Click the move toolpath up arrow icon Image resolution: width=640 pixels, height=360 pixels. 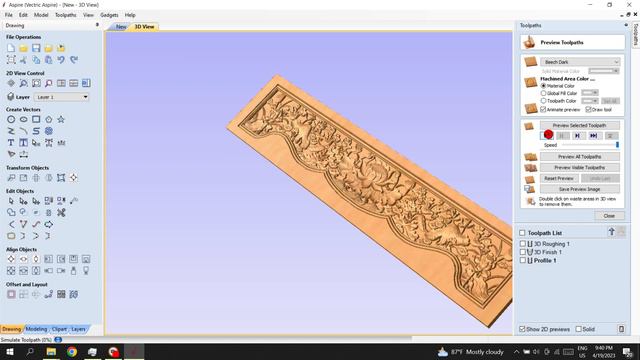[x=611, y=232]
